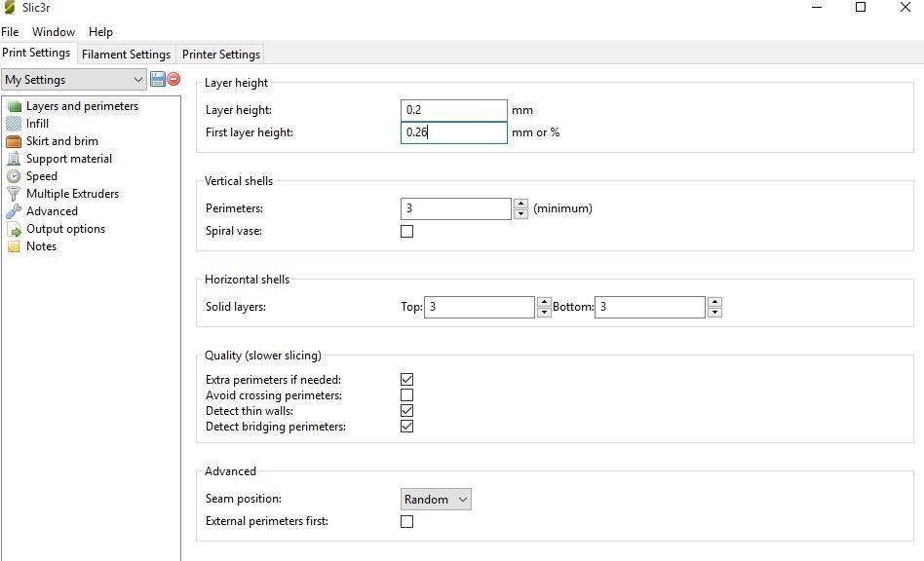
Task: Enable External perimeters first
Action: 406,522
